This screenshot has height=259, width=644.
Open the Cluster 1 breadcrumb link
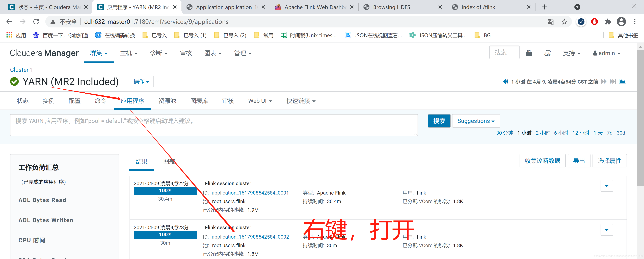[x=21, y=70]
